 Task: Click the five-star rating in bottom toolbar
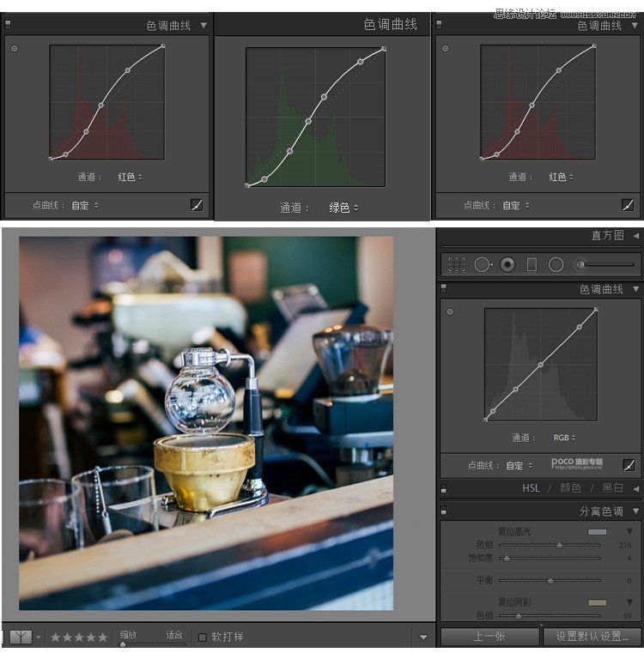[79, 638]
